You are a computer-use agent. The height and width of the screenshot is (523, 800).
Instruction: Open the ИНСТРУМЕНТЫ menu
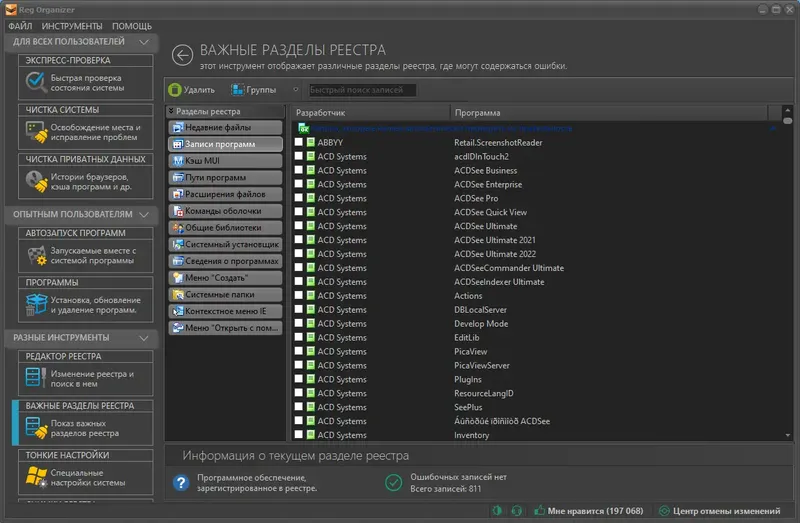72,26
